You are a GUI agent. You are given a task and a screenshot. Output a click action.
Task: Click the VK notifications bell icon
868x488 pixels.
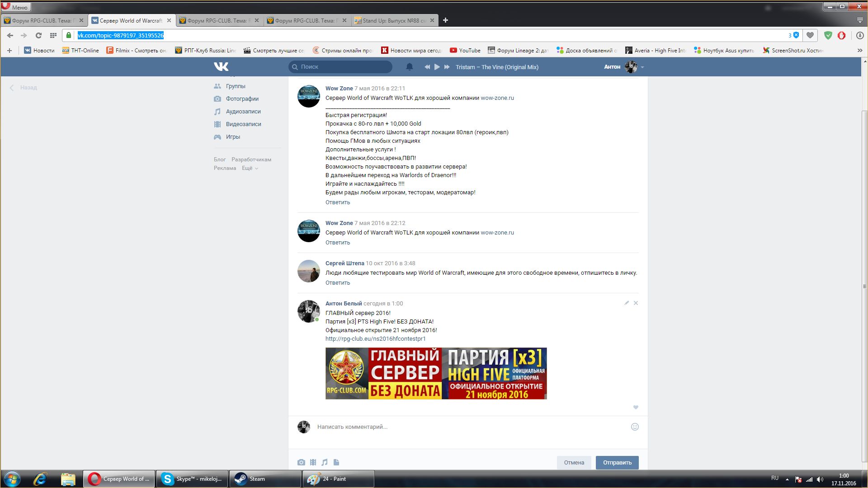(410, 67)
